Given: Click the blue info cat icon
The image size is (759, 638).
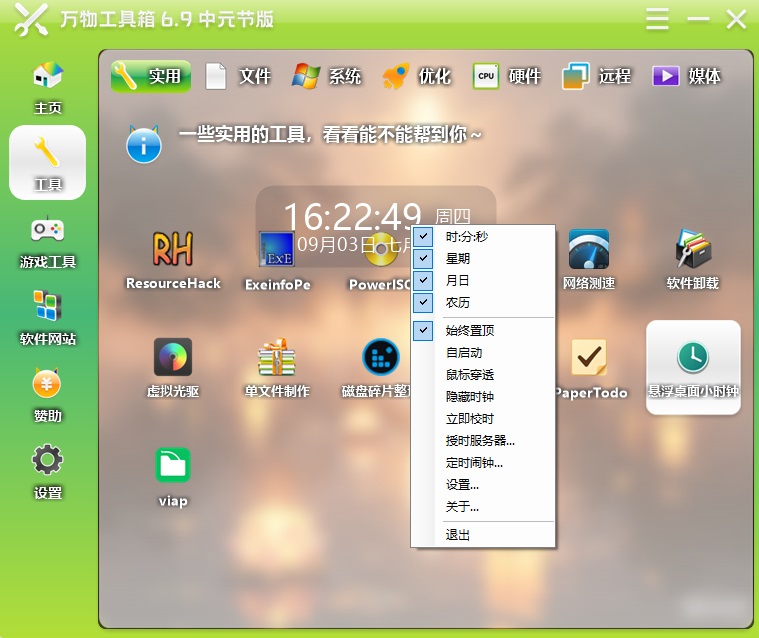Looking at the screenshot, I should point(144,144).
